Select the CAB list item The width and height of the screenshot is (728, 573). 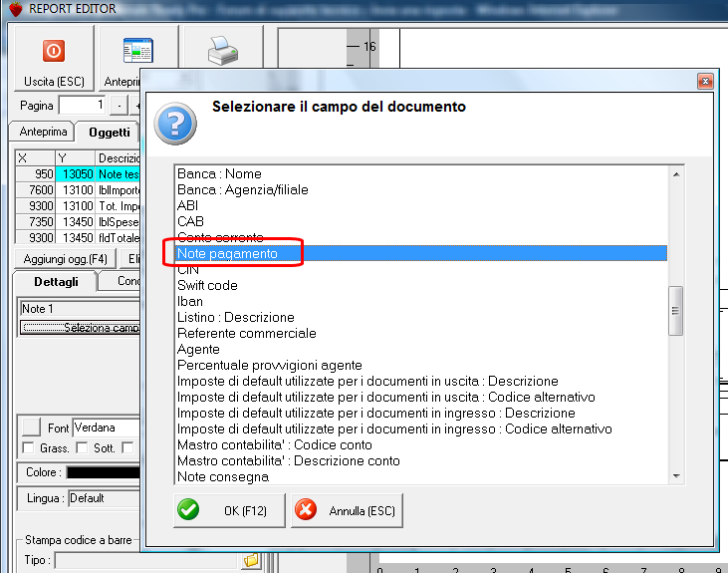421,221
